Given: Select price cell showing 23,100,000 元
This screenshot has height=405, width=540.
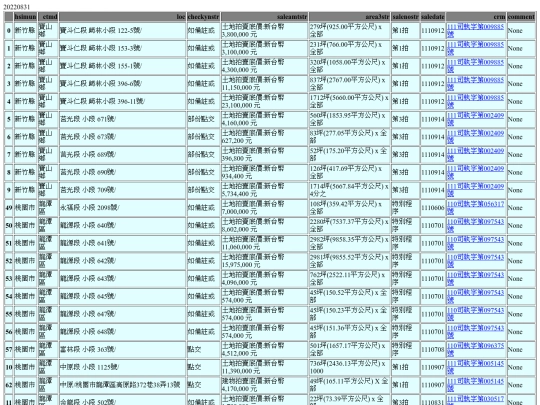Looking at the screenshot, I should point(264,101).
